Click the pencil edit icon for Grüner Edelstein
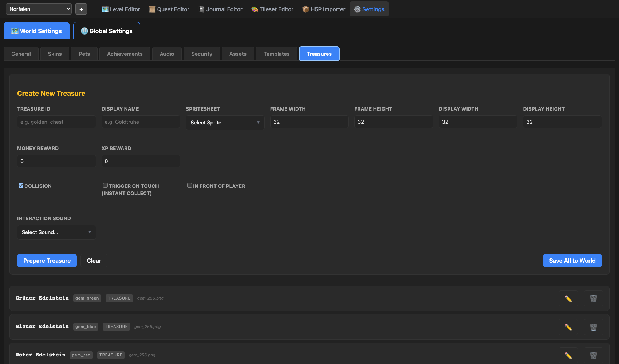 point(568,298)
